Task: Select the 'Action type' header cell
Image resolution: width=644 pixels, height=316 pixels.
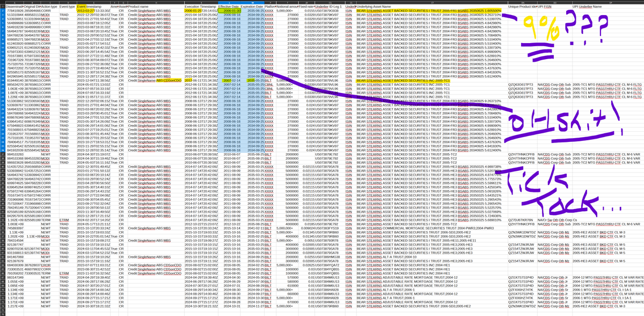Action: 50,6
